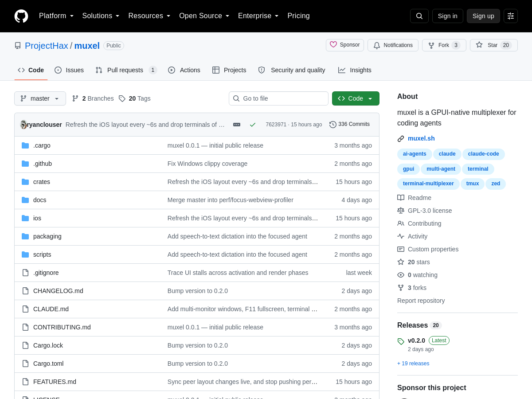View the green check status icon

253,125
